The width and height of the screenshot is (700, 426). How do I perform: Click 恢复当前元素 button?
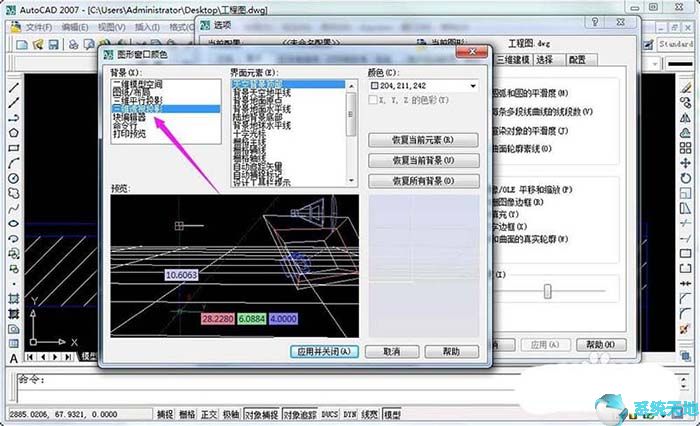pyautogui.click(x=423, y=140)
